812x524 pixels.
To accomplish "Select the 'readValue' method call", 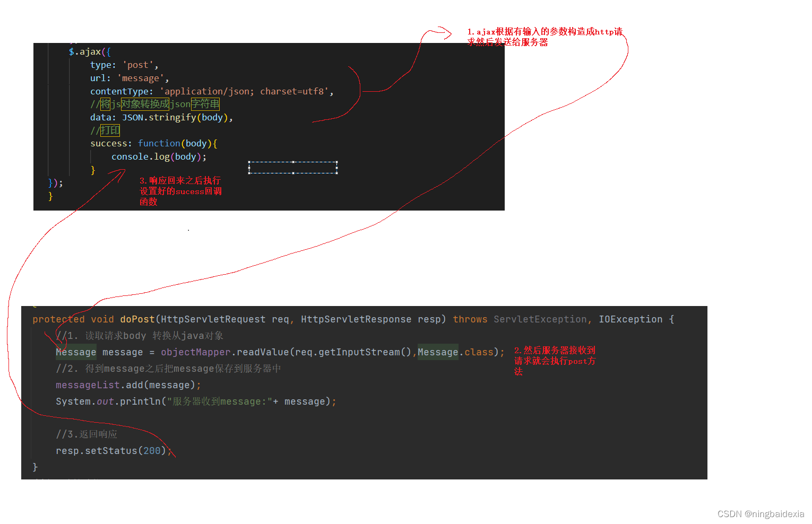I will (263, 352).
